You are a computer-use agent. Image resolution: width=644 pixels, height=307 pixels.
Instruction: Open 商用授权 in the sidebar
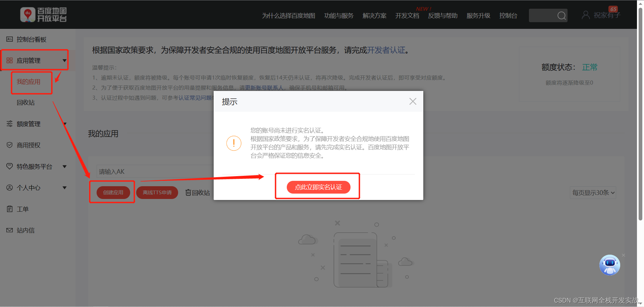[29, 145]
